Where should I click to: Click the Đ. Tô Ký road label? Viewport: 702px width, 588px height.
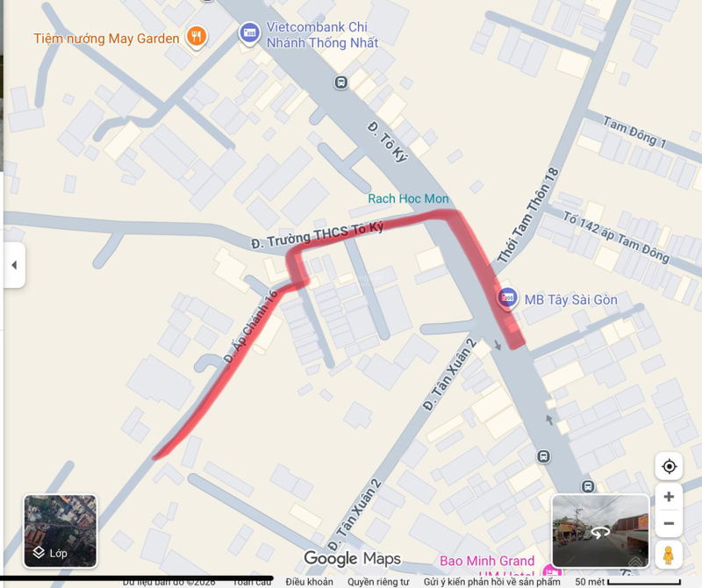click(x=388, y=142)
